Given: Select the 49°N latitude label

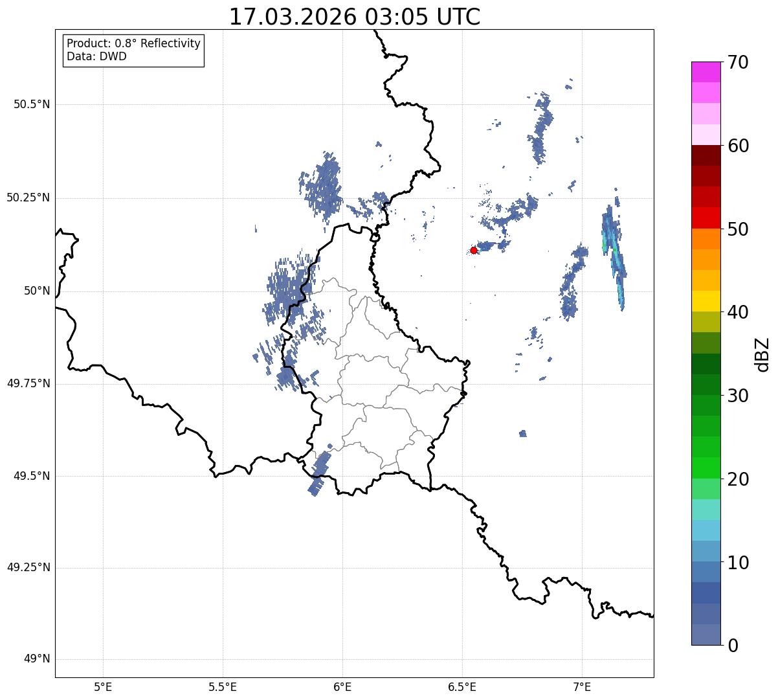Looking at the screenshot, I should [37, 659].
